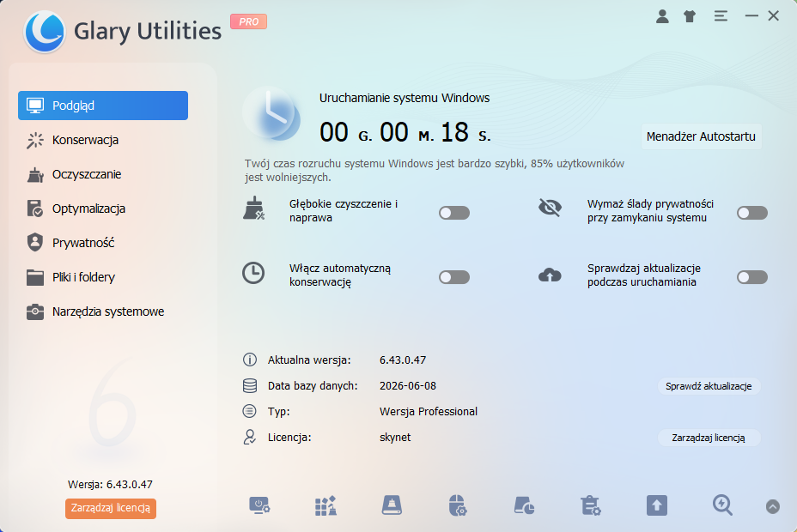Click version value 6.43.0.47 in info panel

[x=403, y=360]
